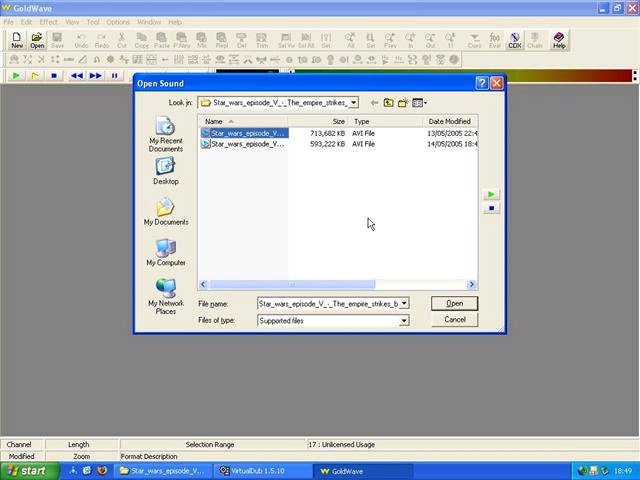Click the Mix toolbar icon
Viewport: 640px width, 480px height.
tap(202, 40)
